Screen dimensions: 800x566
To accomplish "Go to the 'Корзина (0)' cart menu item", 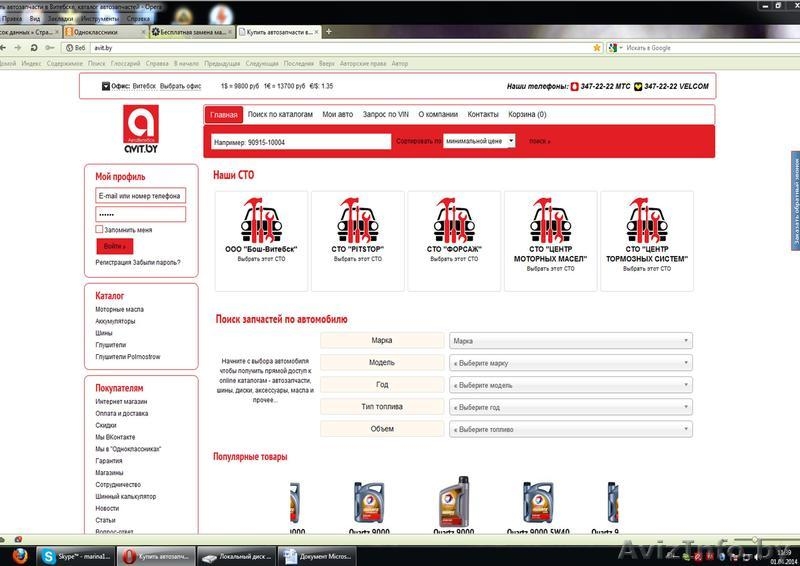I will click(x=527, y=114).
